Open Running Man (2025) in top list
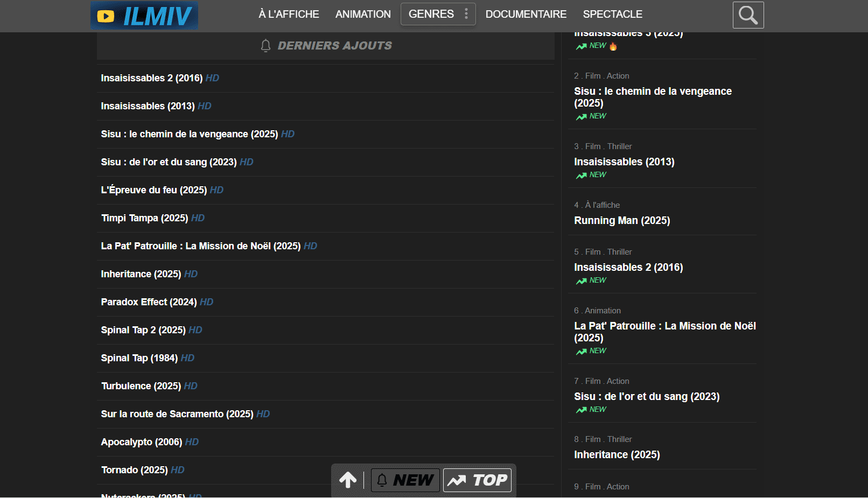This screenshot has width=868, height=498. tap(622, 220)
